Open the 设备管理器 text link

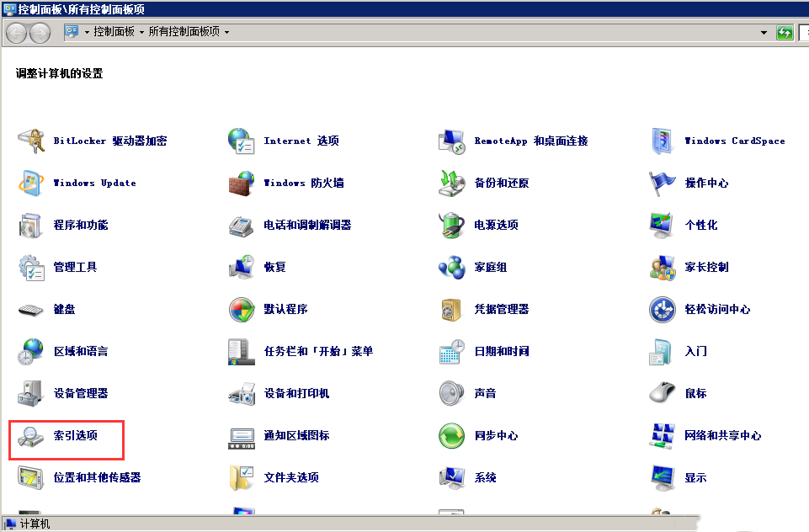[x=81, y=394]
